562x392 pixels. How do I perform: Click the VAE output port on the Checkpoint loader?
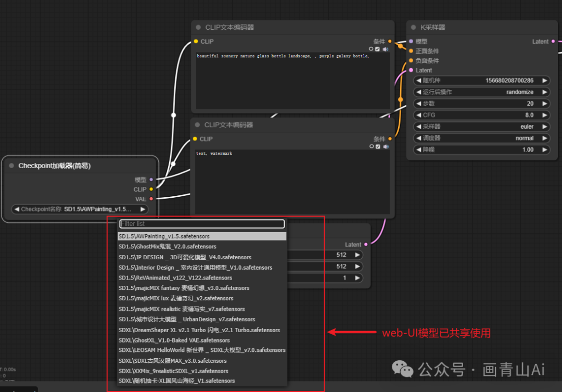point(151,199)
